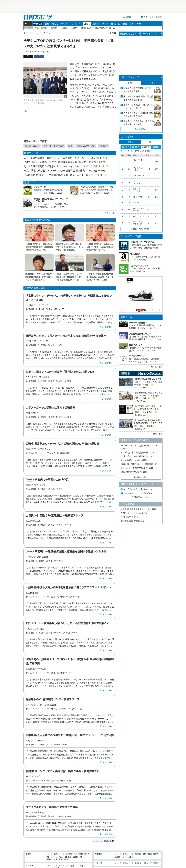The height and width of the screenshot is (868, 186).
Task: Select the 競馬 nav item
Action: 113,24
